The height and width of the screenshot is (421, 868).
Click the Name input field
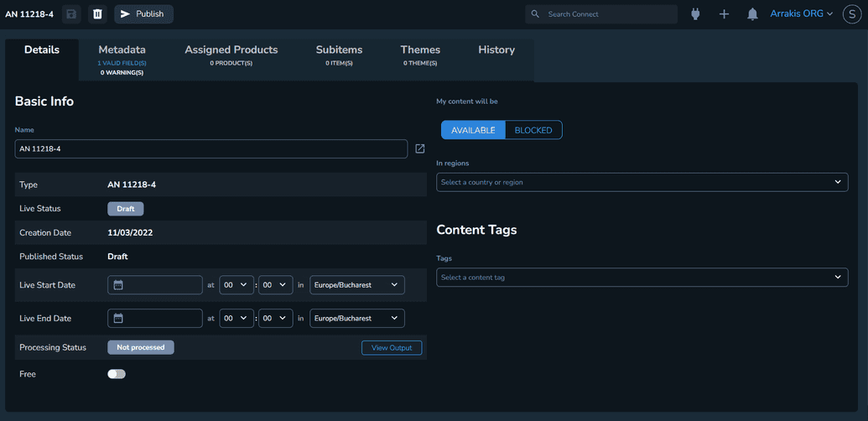click(211, 148)
